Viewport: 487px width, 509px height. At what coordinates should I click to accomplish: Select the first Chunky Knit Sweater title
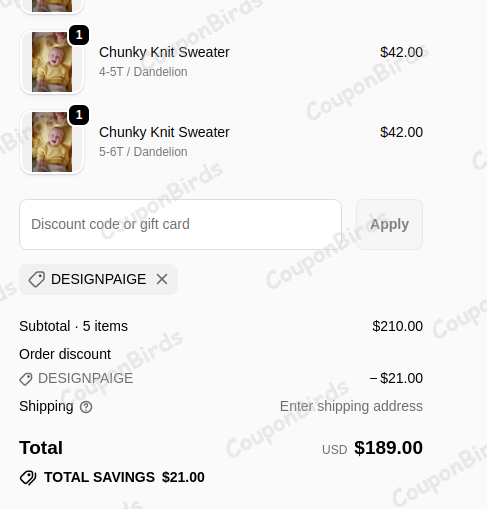tap(164, 52)
